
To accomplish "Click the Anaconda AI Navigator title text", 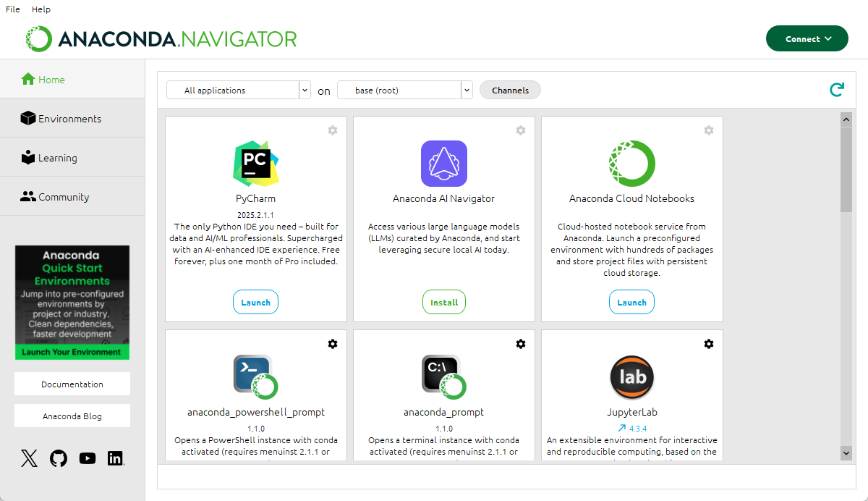I will tap(444, 198).
